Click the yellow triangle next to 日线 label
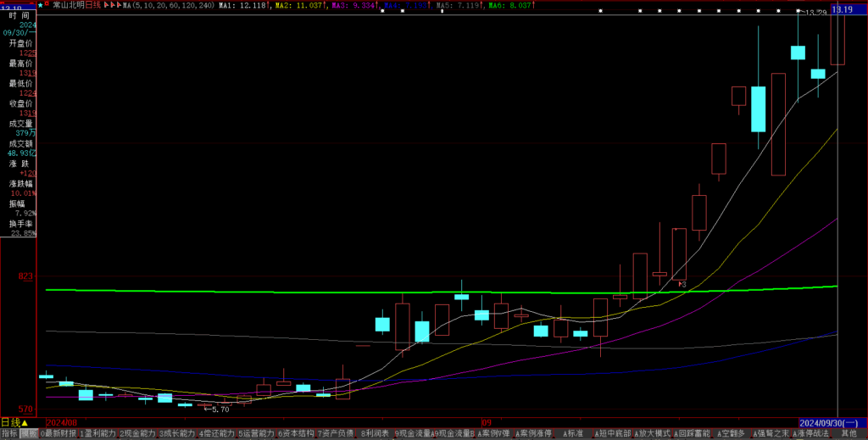 click(25, 422)
